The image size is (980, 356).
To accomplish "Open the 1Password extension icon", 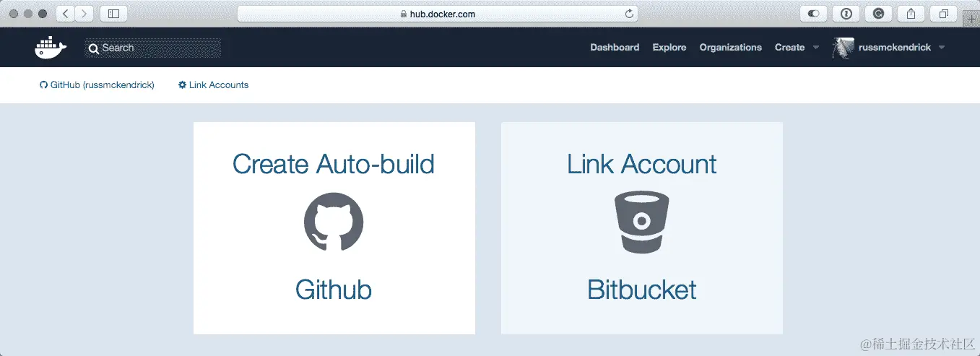I will tap(846, 13).
